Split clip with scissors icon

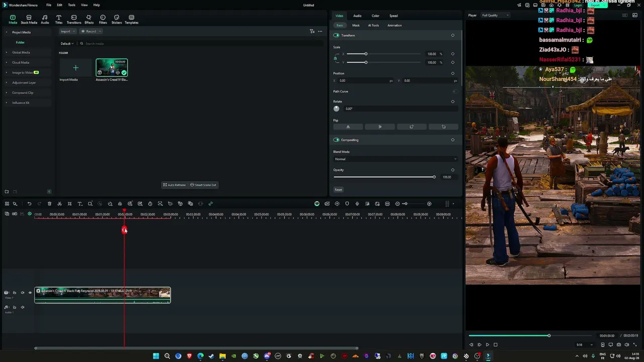[59, 204]
